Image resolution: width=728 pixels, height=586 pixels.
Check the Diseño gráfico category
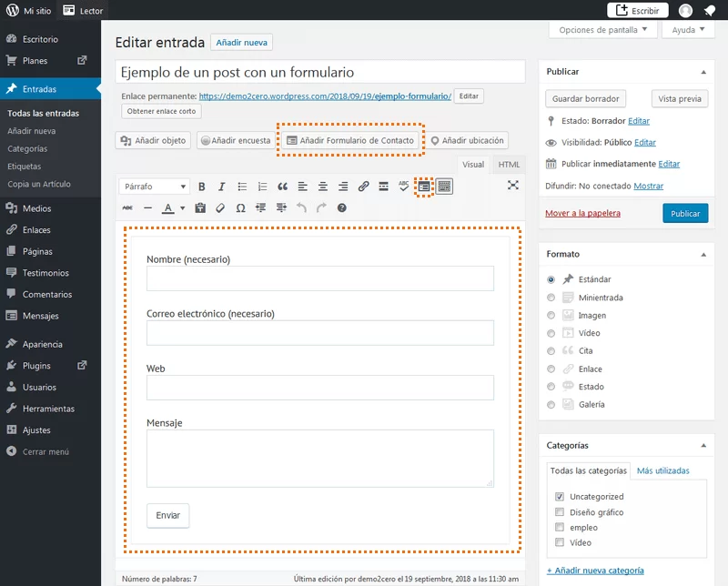tap(560, 511)
